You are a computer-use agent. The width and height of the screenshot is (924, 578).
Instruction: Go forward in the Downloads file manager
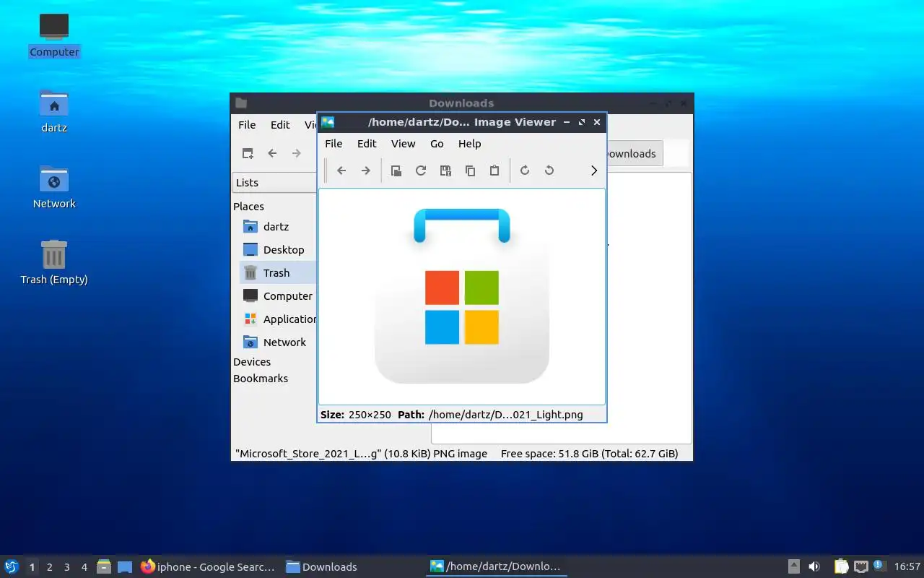click(x=297, y=153)
